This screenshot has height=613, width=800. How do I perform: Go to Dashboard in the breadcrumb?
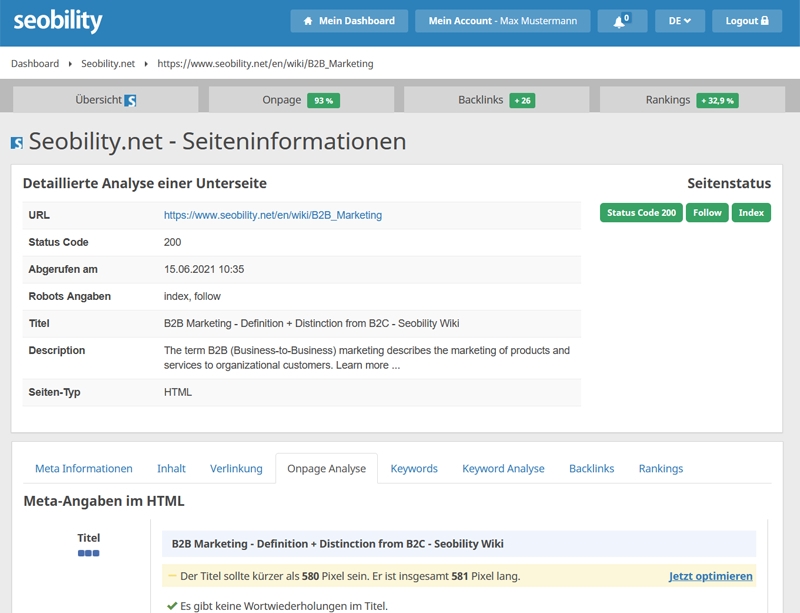(x=35, y=64)
